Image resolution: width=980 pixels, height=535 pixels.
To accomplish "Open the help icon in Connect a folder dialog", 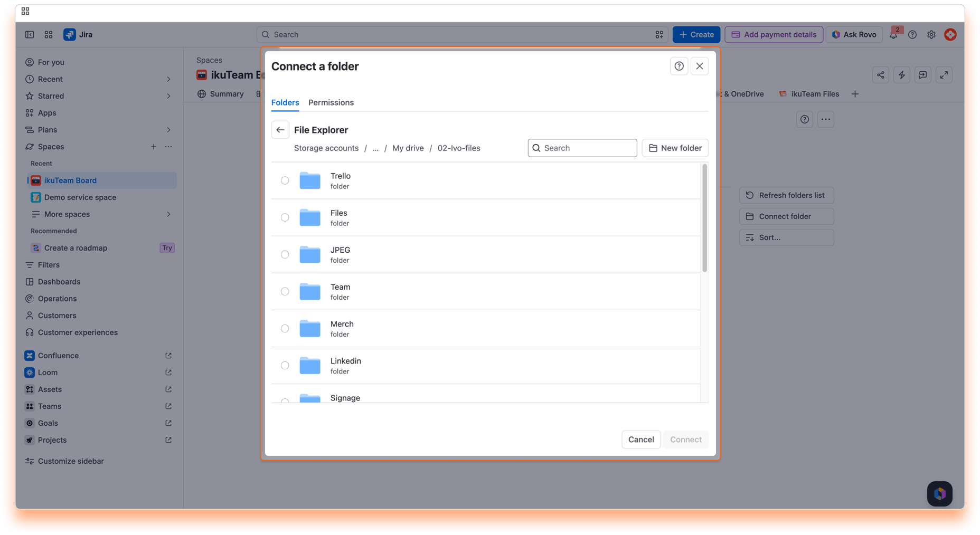I will [x=679, y=66].
